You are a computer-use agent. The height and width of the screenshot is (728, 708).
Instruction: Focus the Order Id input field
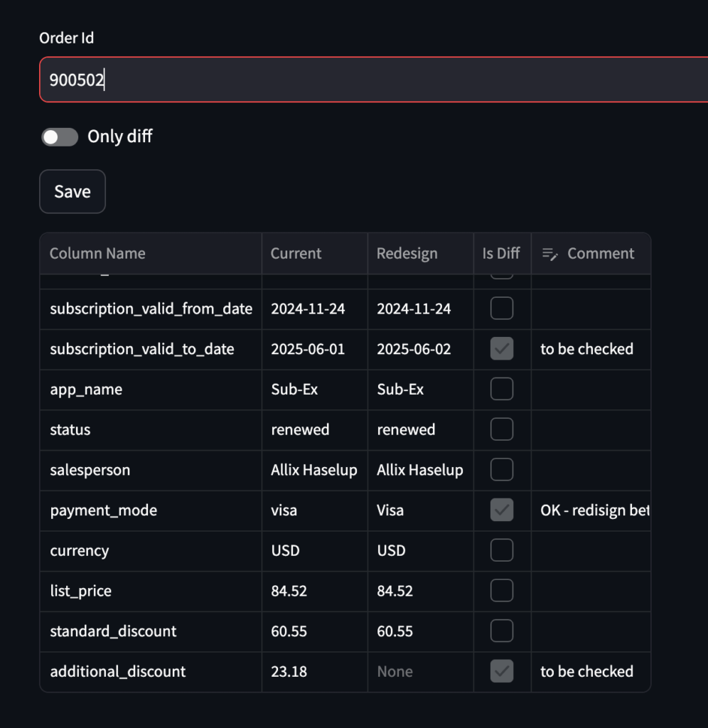click(374, 80)
